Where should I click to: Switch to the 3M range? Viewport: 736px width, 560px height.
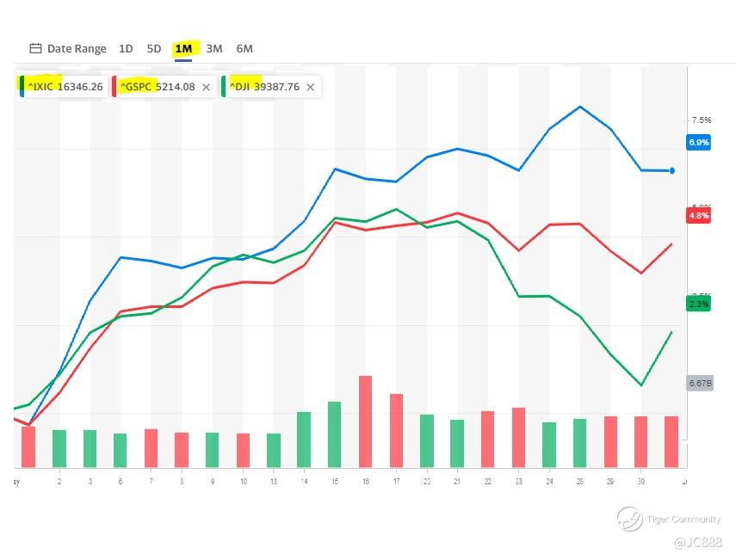click(x=214, y=49)
